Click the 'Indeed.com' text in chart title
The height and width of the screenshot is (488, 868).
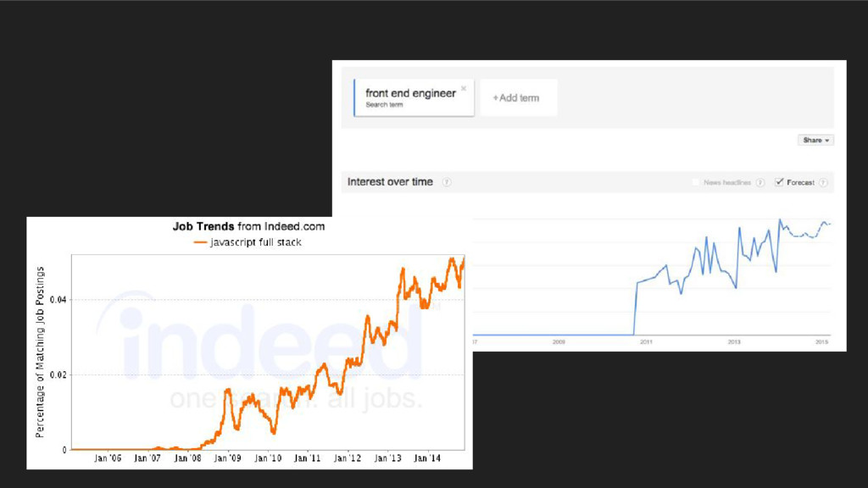[294, 226]
